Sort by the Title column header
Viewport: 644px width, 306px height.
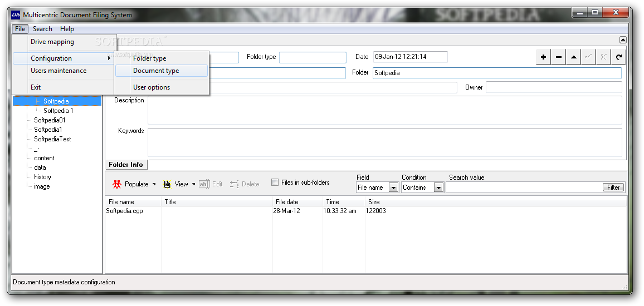(x=217, y=202)
